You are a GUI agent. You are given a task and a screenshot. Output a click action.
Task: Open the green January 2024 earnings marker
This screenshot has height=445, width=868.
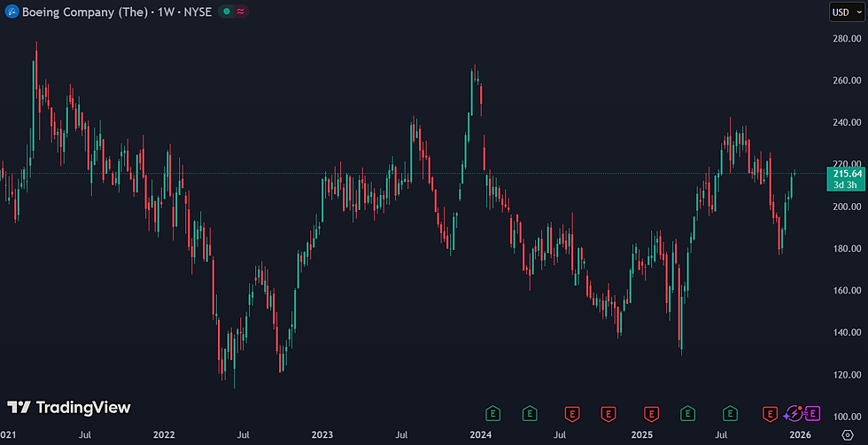(492, 413)
